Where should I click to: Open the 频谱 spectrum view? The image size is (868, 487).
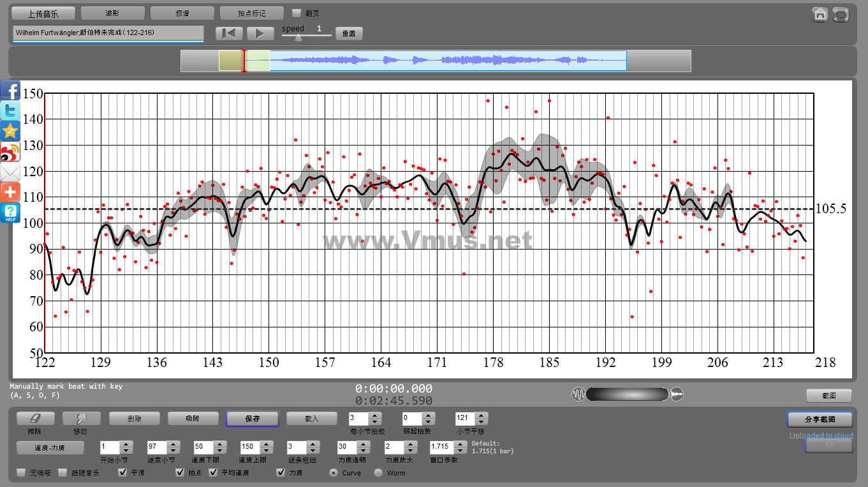click(182, 13)
